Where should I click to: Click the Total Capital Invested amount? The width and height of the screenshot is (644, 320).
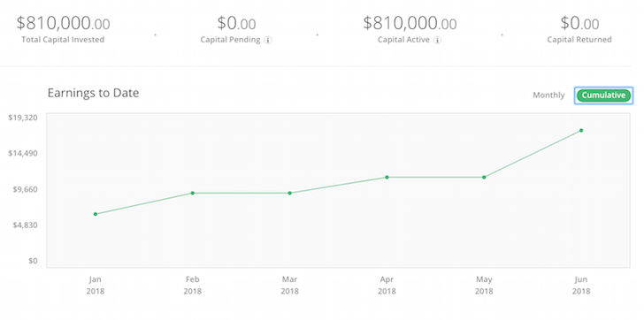pyautogui.click(x=63, y=23)
